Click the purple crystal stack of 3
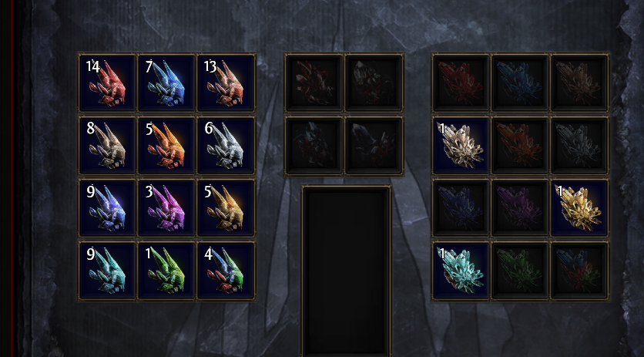Screen dimensions: 644x357 (166, 208)
